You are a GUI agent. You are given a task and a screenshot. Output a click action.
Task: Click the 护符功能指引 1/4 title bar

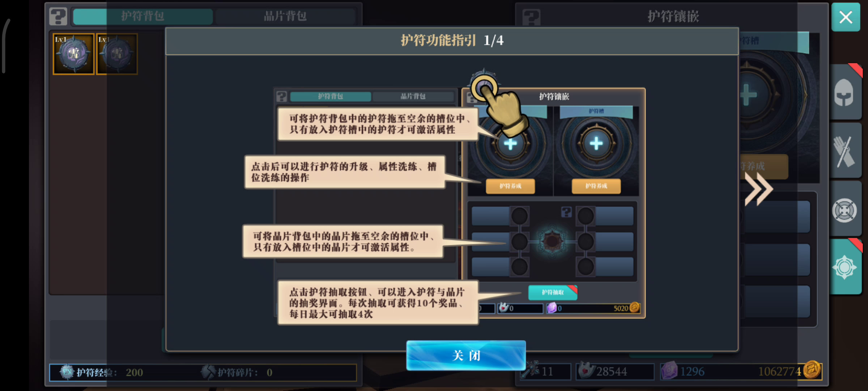[452, 41]
